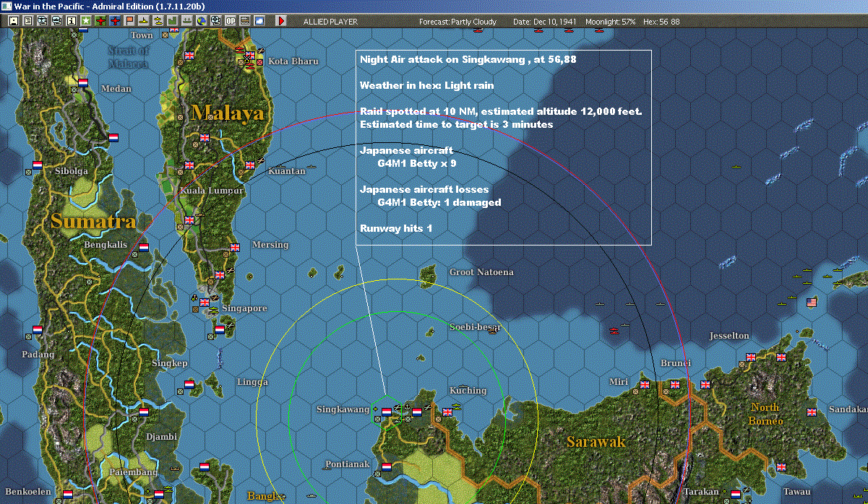Select red plane icon with green background
Viewport: 868px width, 504px height.
point(100,21)
